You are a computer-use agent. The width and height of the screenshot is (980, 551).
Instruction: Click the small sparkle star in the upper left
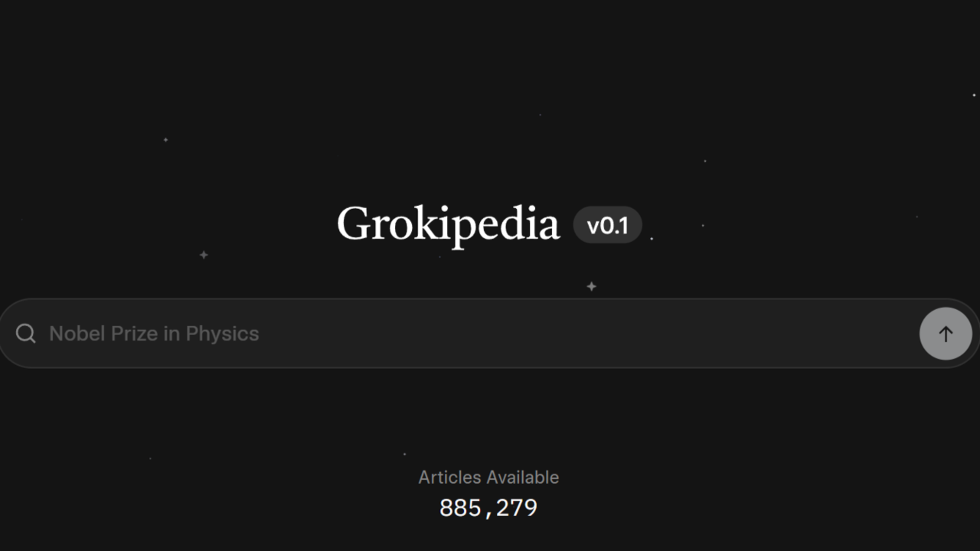click(x=165, y=140)
